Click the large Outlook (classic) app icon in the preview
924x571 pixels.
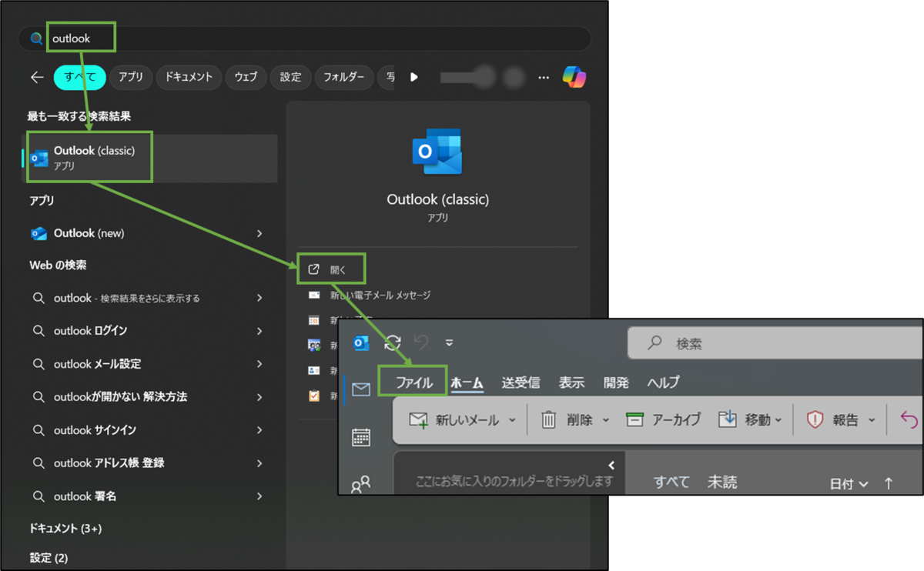pyautogui.click(x=437, y=152)
